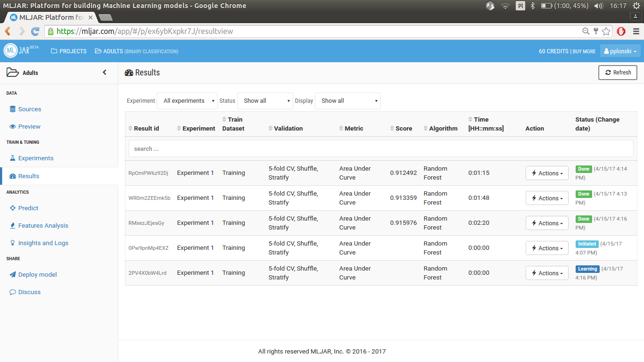The height and width of the screenshot is (362, 644).
Task: Open the red extension icon in Chrome
Action: [x=621, y=32]
